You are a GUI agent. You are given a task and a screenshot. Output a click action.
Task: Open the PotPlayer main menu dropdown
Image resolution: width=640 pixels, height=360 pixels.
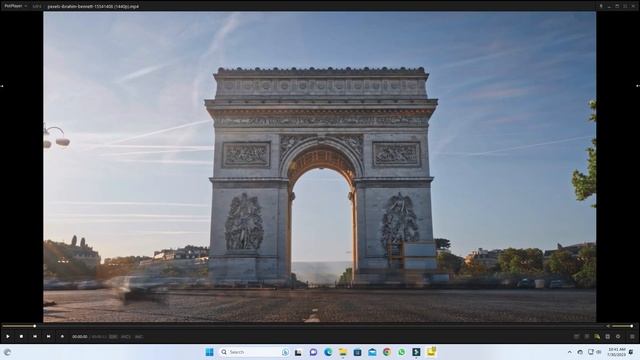(16, 6)
